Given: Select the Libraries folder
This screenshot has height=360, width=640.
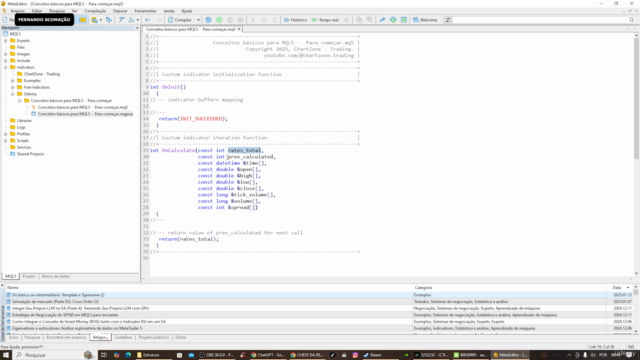Looking at the screenshot, I should click(24, 120).
